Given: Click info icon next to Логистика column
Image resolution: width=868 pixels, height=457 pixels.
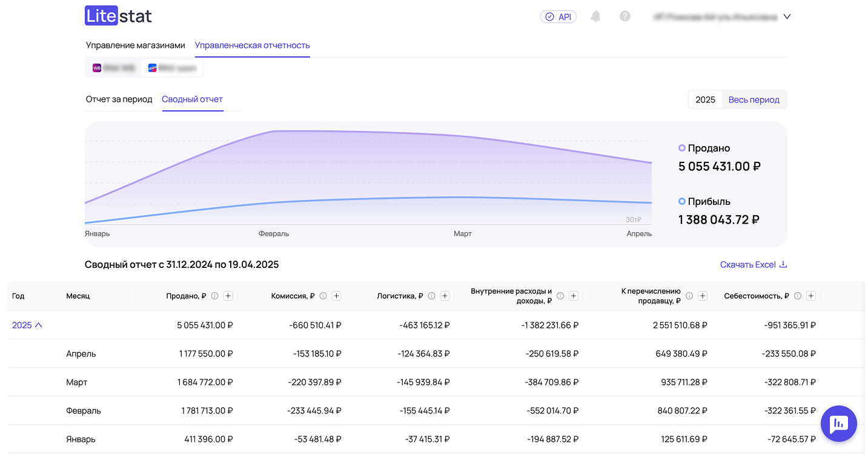Looking at the screenshot, I should (431, 296).
